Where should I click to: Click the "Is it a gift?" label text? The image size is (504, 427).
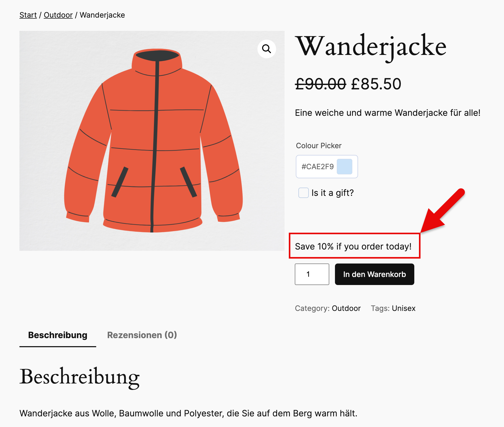point(332,193)
